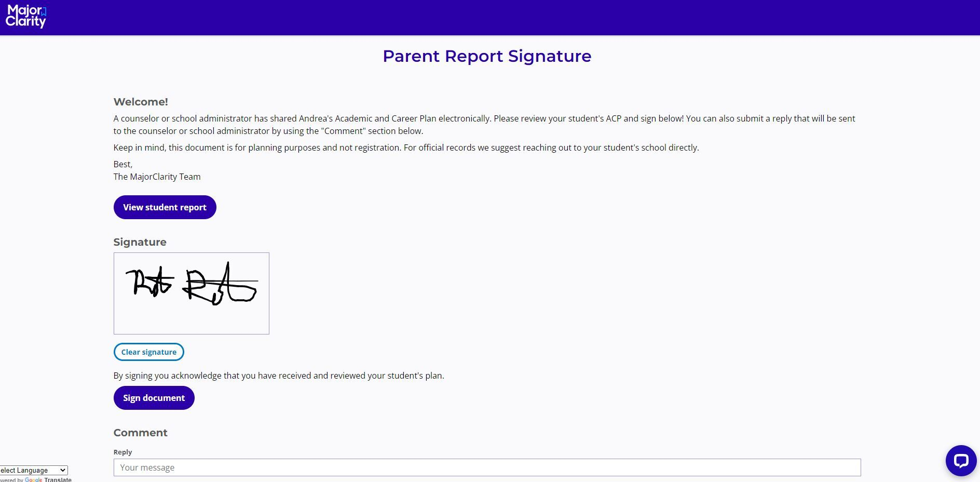Click the signing acknowledgment sentence
Image resolution: width=980 pixels, height=482 pixels.
click(x=279, y=376)
